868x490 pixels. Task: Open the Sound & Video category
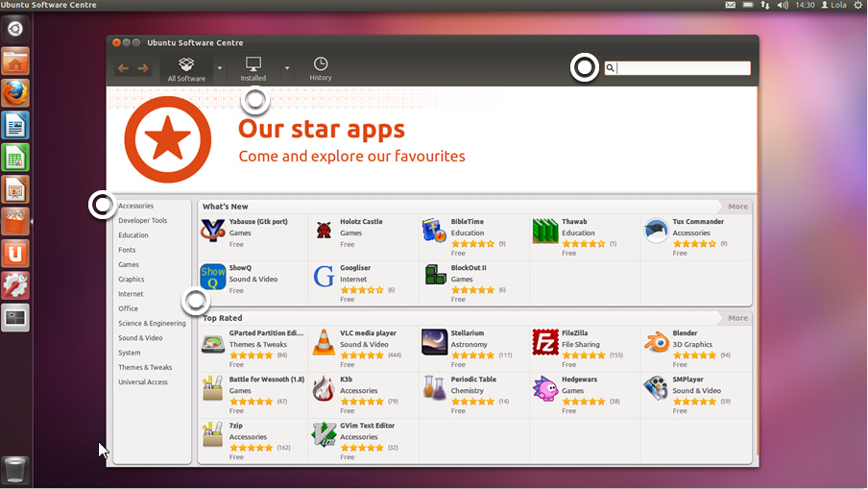(140, 338)
